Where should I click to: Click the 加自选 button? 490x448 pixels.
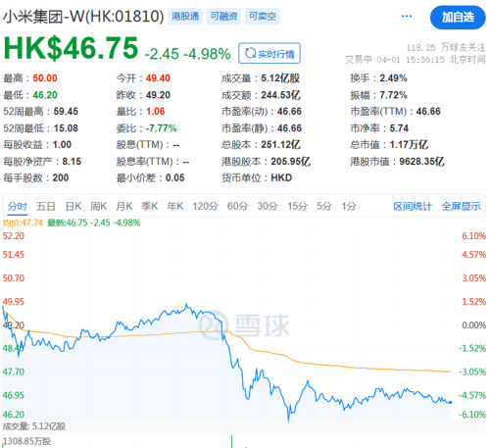pos(458,18)
